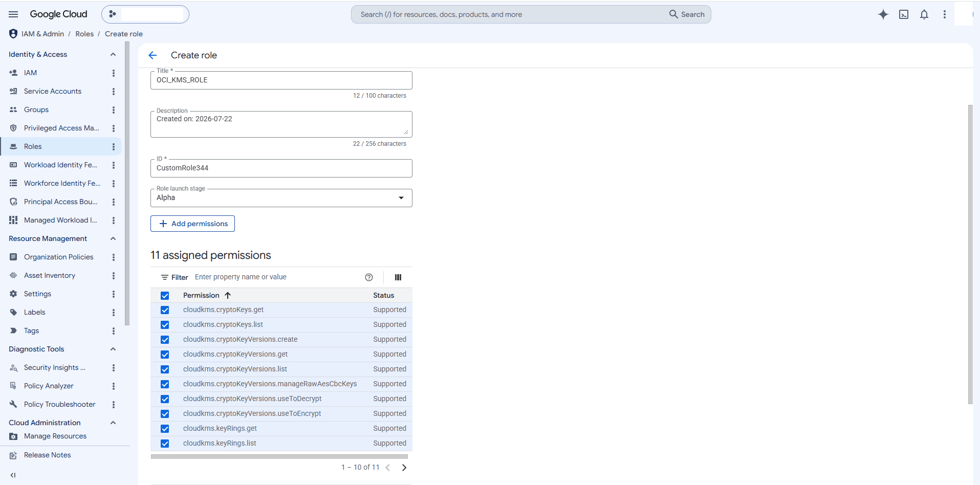Open more options for Roles item
Viewport: 980px width, 485px height.
point(114,147)
